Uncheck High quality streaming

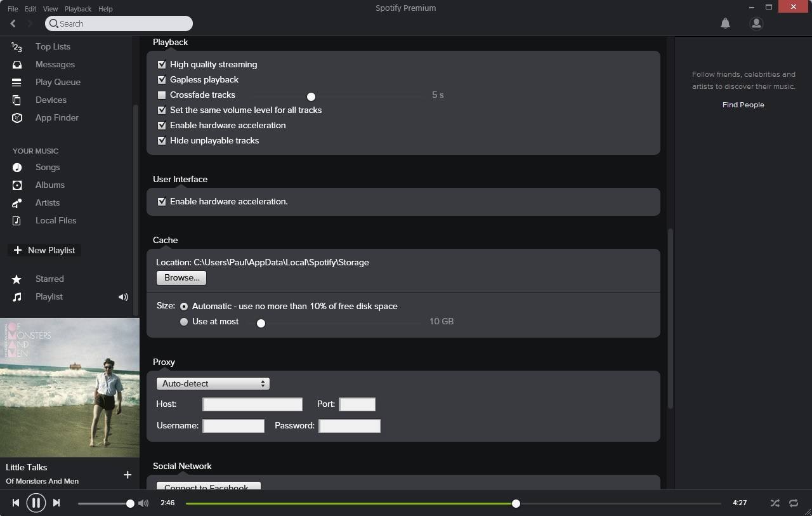tap(162, 65)
